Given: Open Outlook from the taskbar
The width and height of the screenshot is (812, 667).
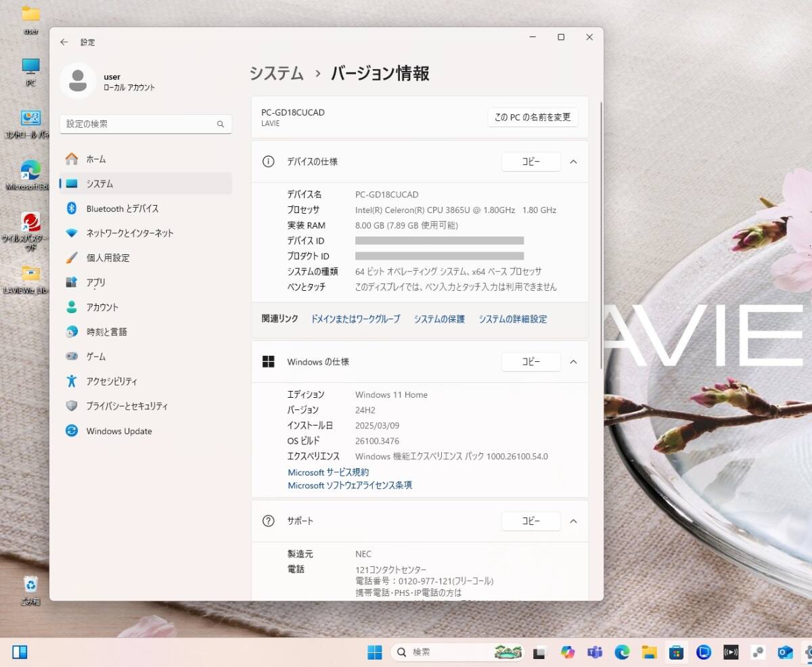Looking at the screenshot, I should click(x=785, y=652).
